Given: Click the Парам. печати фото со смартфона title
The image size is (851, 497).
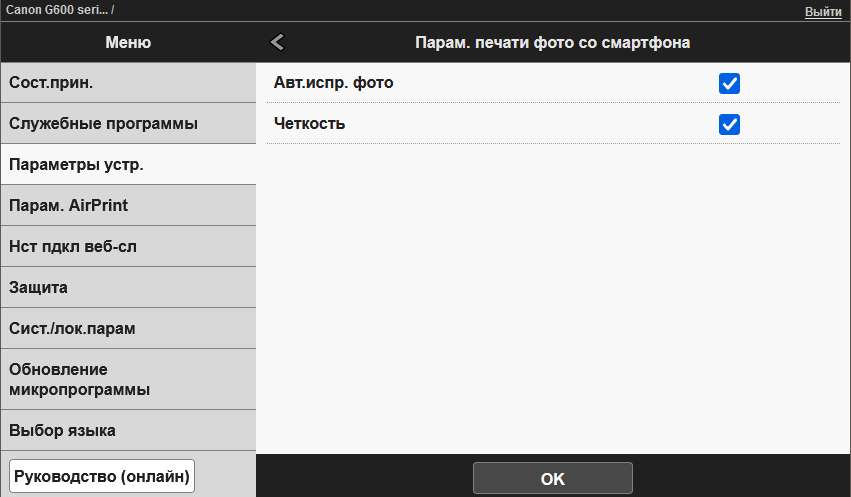Looking at the screenshot, I should pos(552,42).
